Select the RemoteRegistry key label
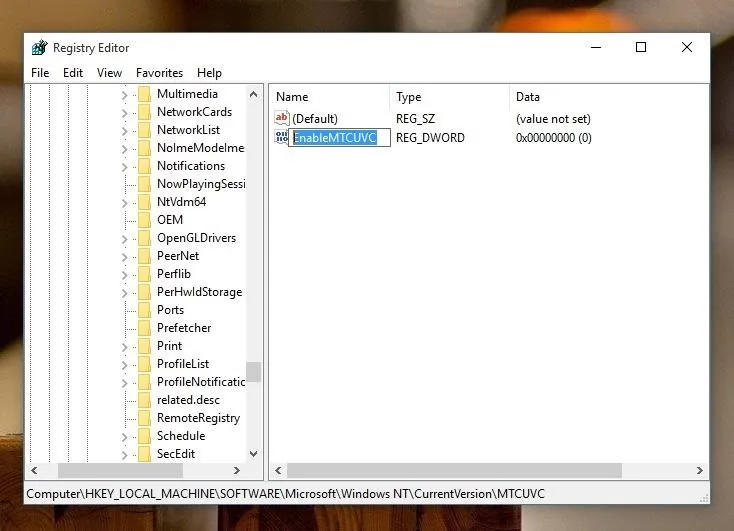This screenshot has width=734, height=531. pyautogui.click(x=198, y=418)
